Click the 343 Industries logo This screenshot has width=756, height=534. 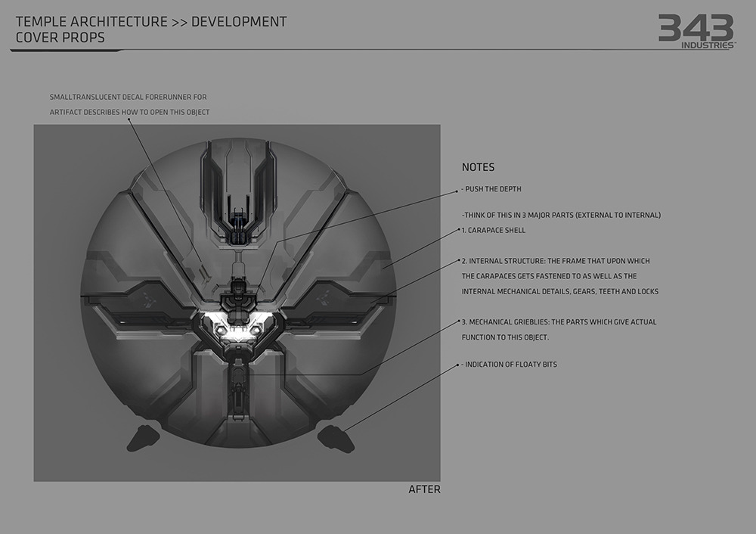[696, 31]
